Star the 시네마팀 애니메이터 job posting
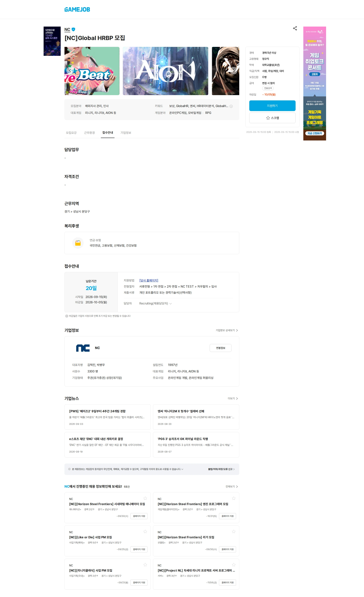The image size is (364, 597). pos(145,498)
